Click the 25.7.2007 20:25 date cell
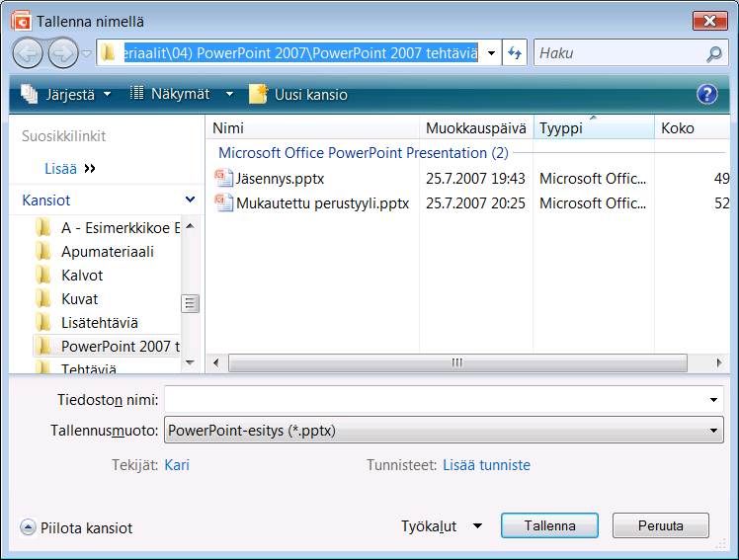Image resolution: width=739 pixels, height=560 pixels. (x=475, y=203)
